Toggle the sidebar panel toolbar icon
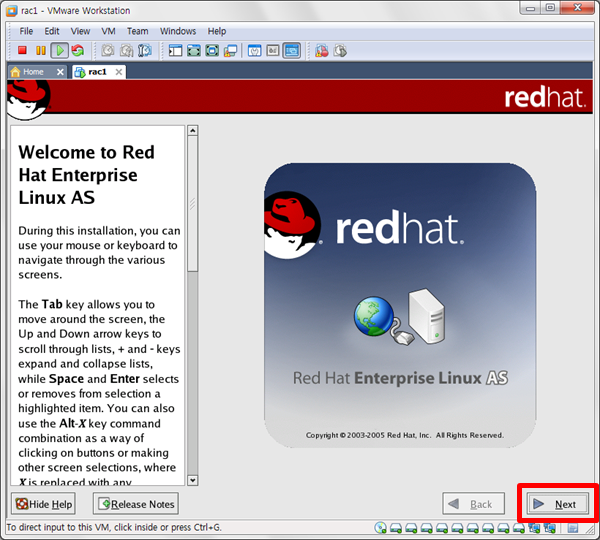This screenshot has width=600, height=540. [176, 51]
